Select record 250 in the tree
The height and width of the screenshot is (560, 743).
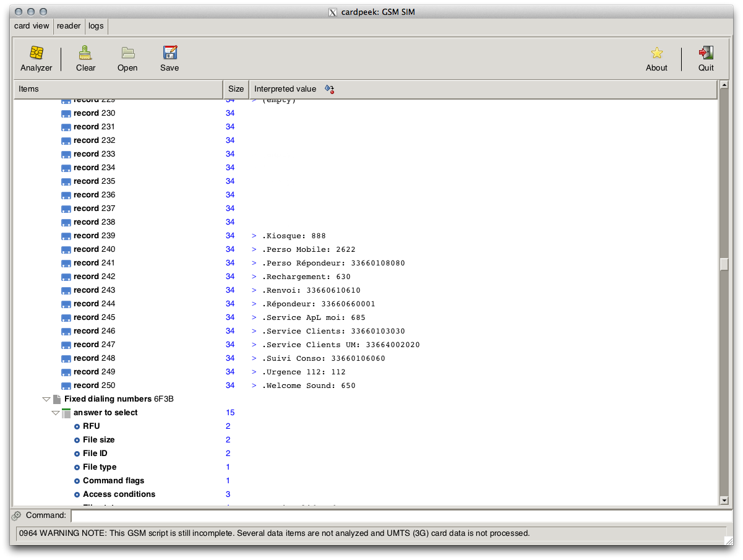pyautogui.click(x=94, y=386)
